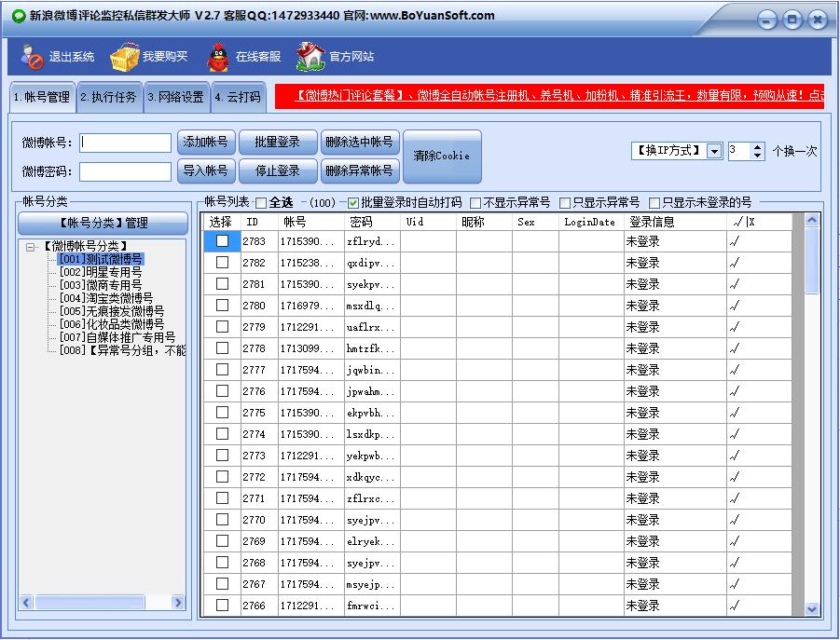This screenshot has width=840, height=640.
Task: Click the app logo in title bar
Action: tap(19, 16)
